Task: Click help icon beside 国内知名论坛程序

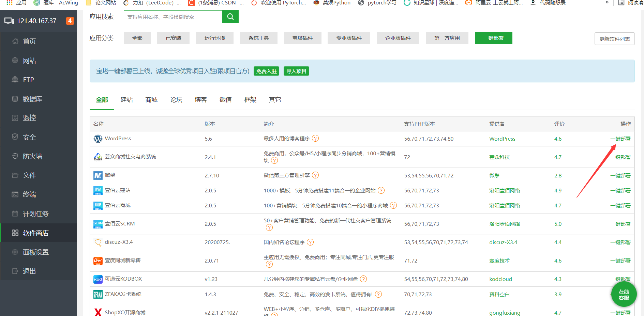Action: 310,242
